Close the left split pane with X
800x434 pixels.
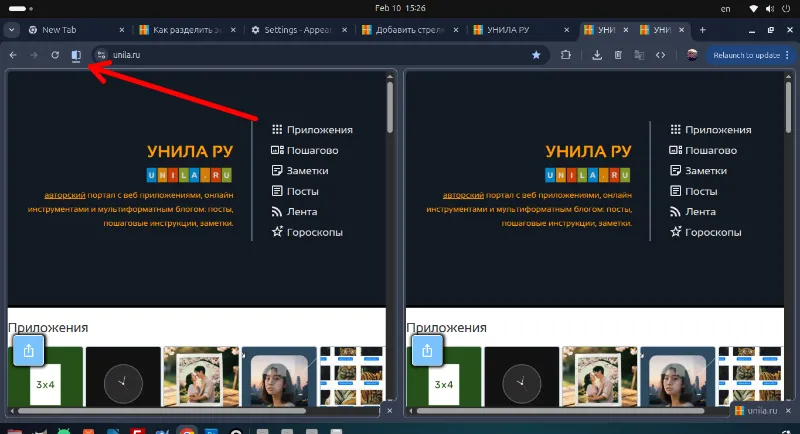pos(390,411)
